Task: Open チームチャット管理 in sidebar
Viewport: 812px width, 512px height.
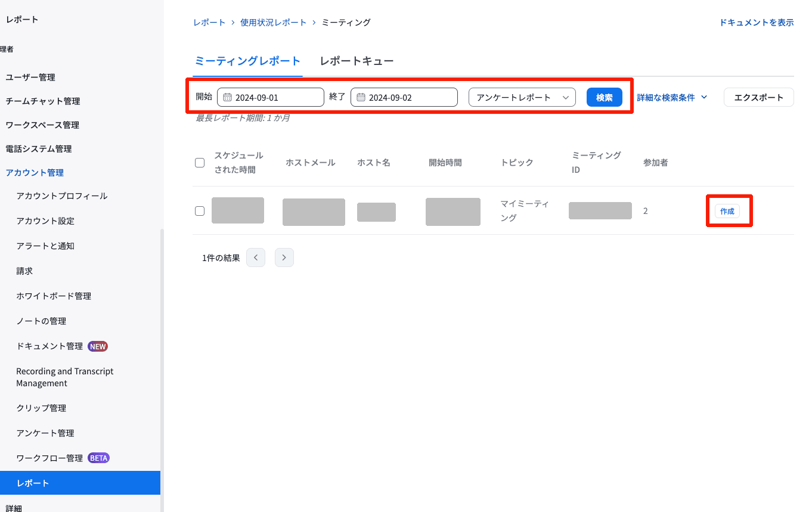Action: pos(43,101)
